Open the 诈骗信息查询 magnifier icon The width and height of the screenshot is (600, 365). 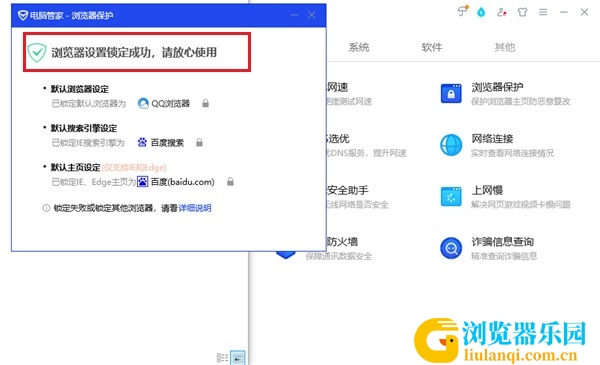tap(451, 248)
